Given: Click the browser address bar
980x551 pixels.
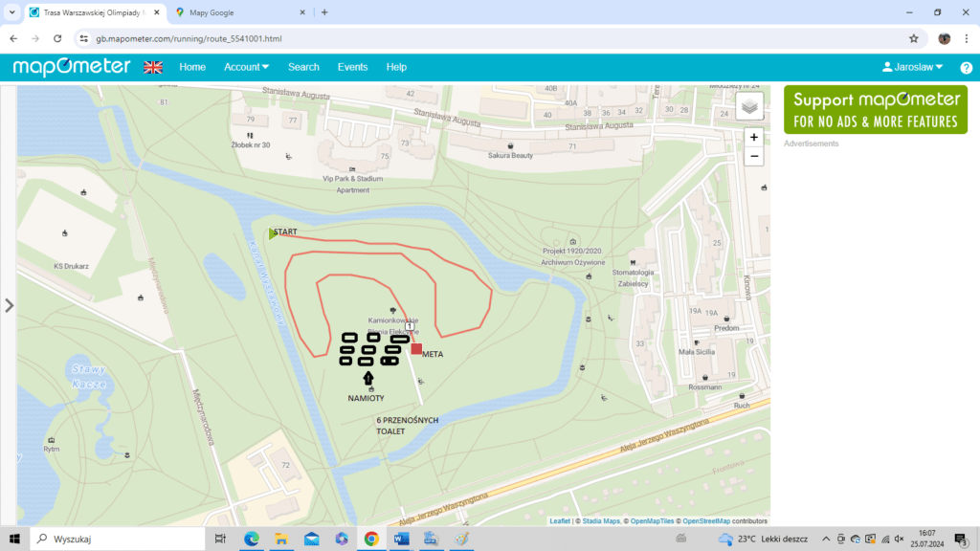Looking at the screenshot, I should (x=479, y=38).
